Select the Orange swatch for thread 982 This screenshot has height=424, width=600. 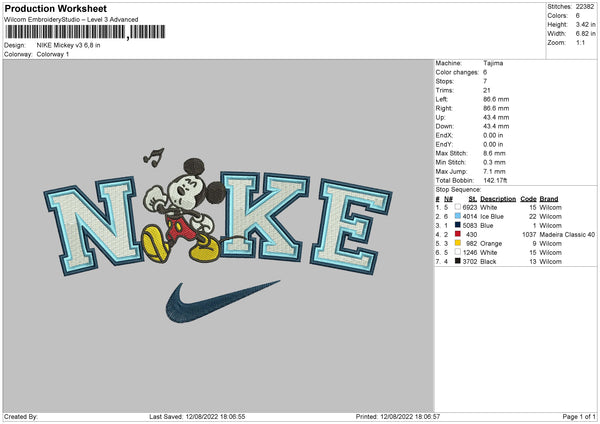pos(457,243)
